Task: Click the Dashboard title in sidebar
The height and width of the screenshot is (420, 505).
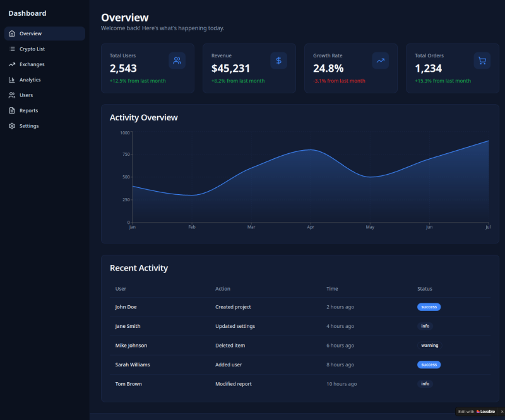Action: [27, 13]
